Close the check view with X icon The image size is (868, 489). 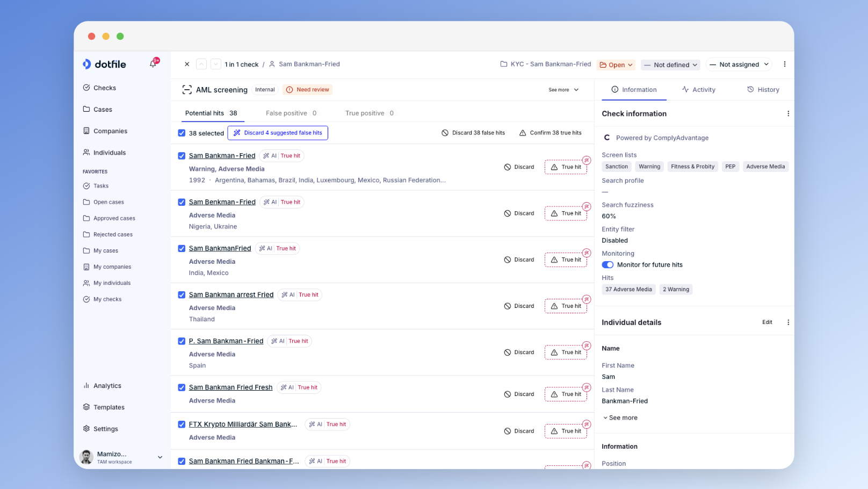tap(187, 64)
